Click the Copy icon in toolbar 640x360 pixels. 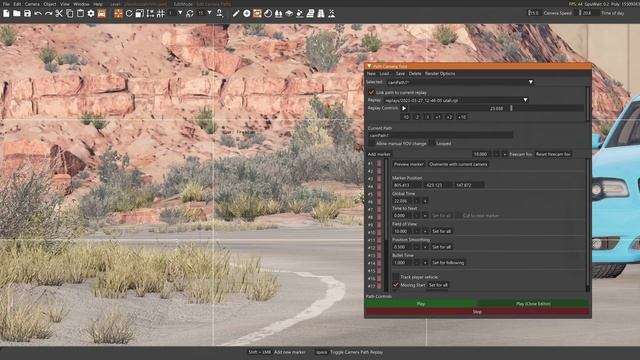[x=70, y=13]
